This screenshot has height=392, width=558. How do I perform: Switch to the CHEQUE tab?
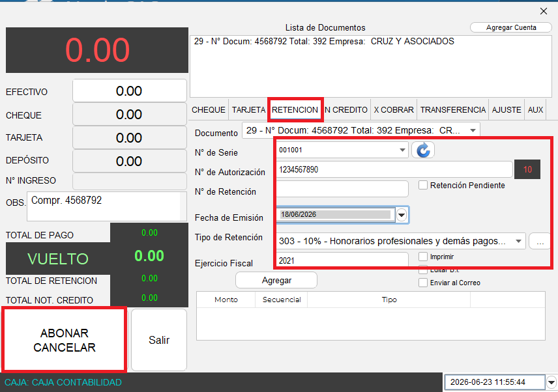click(x=209, y=110)
